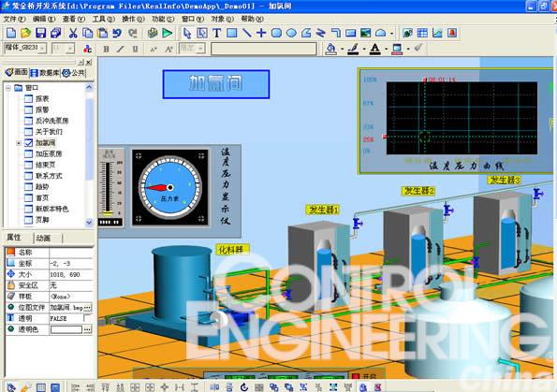
Task: Click the Paste clipboard icon
Action: point(102,33)
